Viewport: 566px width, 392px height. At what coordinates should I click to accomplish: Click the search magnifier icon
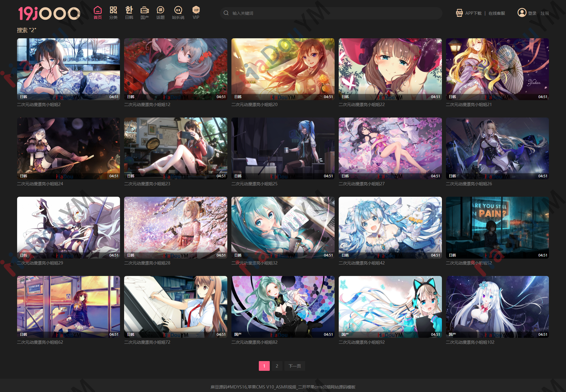click(x=226, y=13)
